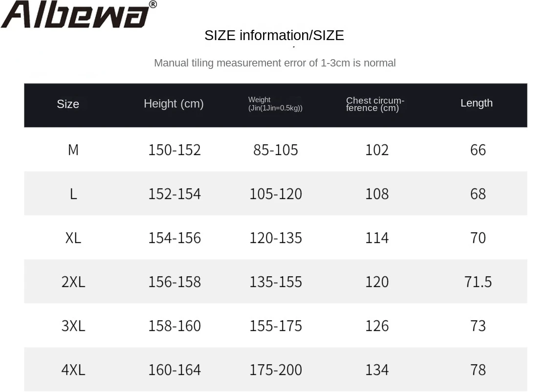This screenshot has width=550, height=392.
Task: Click the L size row label
Action: [x=73, y=194]
